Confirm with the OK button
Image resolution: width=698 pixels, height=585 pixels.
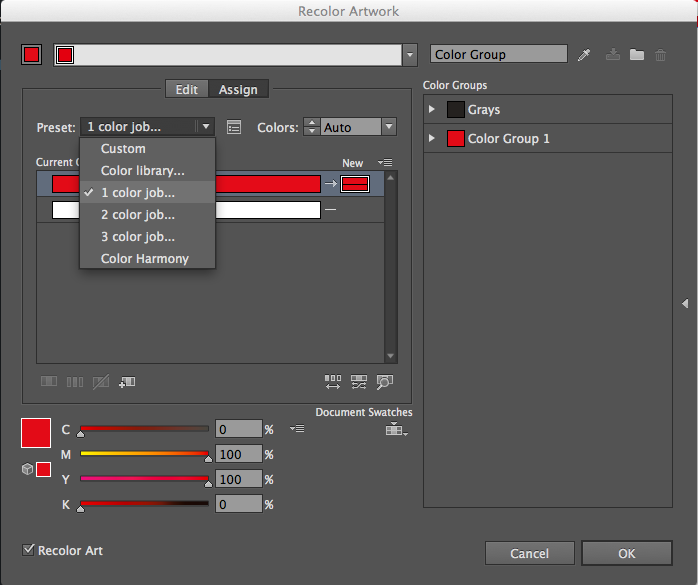pos(626,553)
